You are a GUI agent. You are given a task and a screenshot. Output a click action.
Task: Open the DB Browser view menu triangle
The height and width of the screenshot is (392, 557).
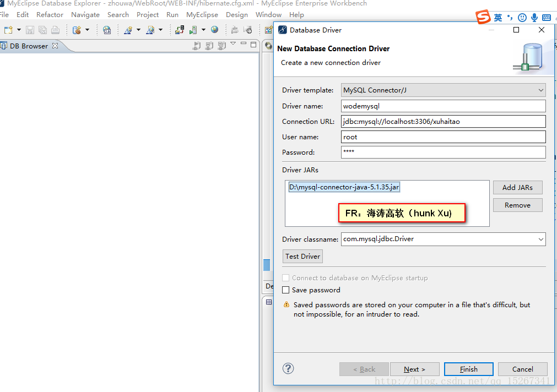(x=233, y=43)
